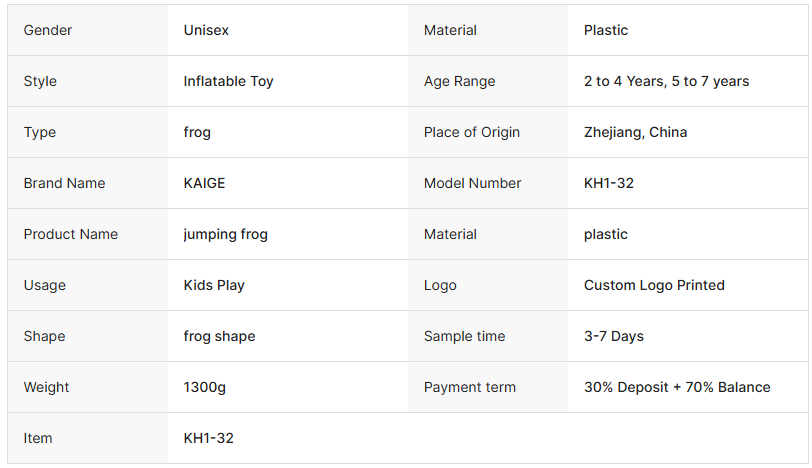The image size is (812, 468).
Task: Click the Kids Play usage value
Action: (x=214, y=285)
